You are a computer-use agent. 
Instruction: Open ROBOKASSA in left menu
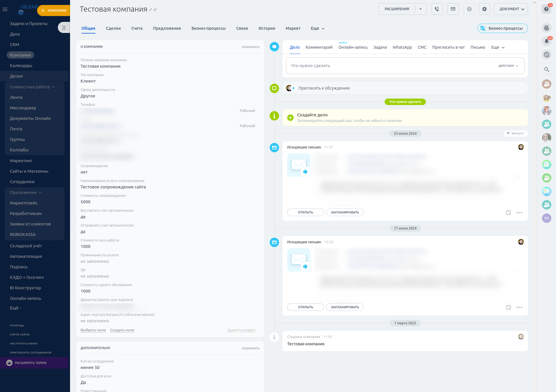pos(23,235)
